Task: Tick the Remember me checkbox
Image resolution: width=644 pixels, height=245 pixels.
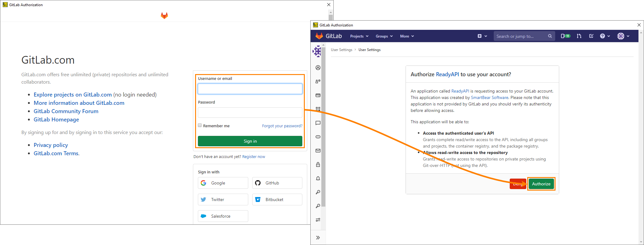Action: [200, 125]
